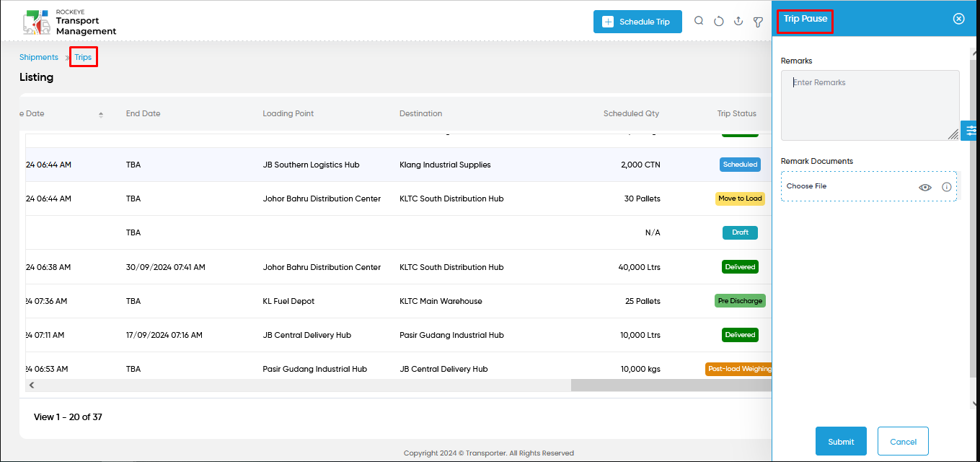Submit the trip pause remarks

[841, 442]
